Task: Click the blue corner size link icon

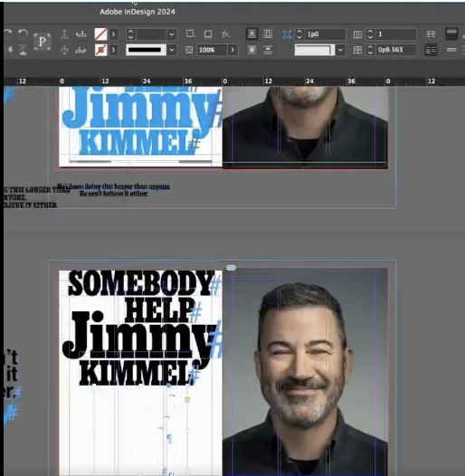Action: coord(287,34)
